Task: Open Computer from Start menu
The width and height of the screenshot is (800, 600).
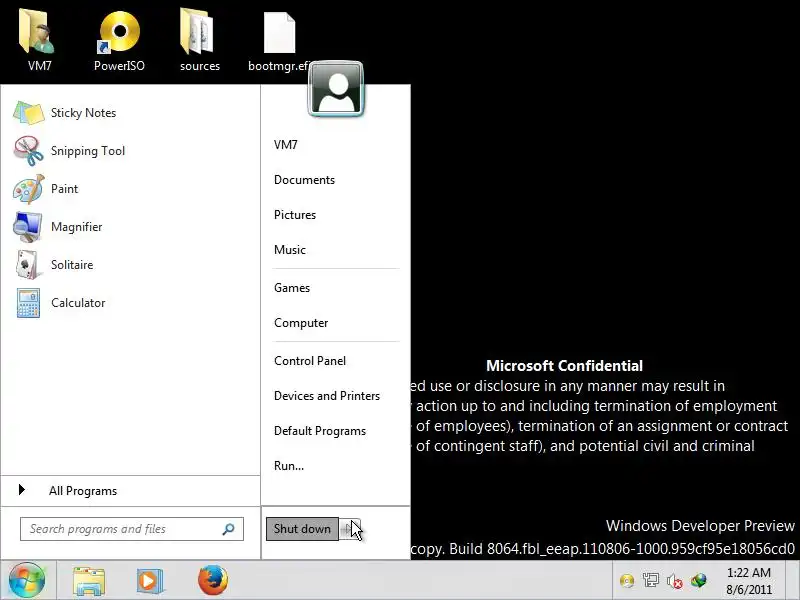Action: pos(301,323)
